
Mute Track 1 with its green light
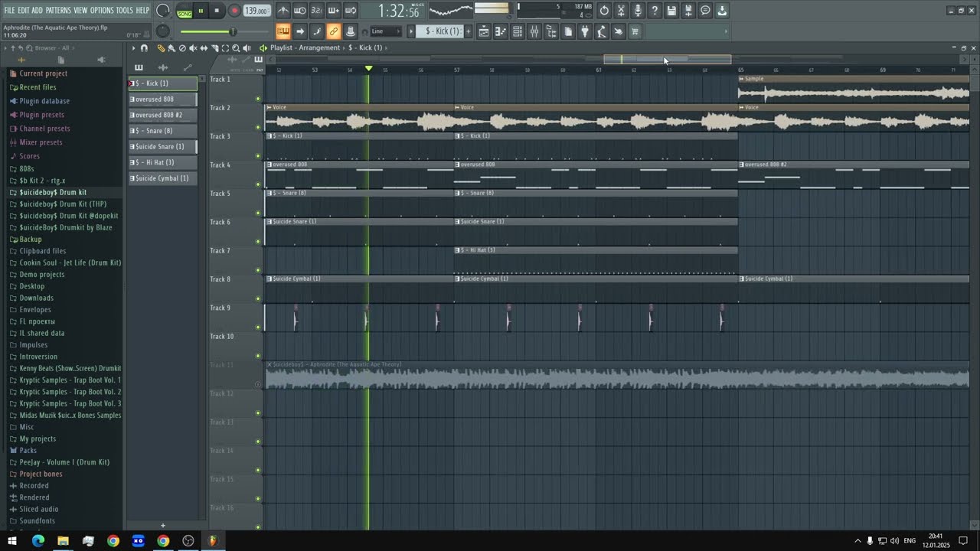coord(258,99)
